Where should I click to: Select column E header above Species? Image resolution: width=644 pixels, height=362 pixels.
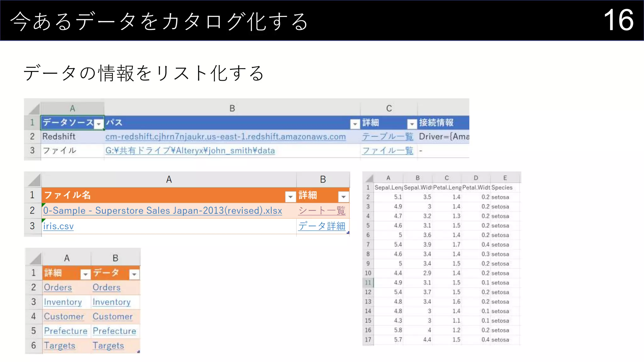point(505,178)
